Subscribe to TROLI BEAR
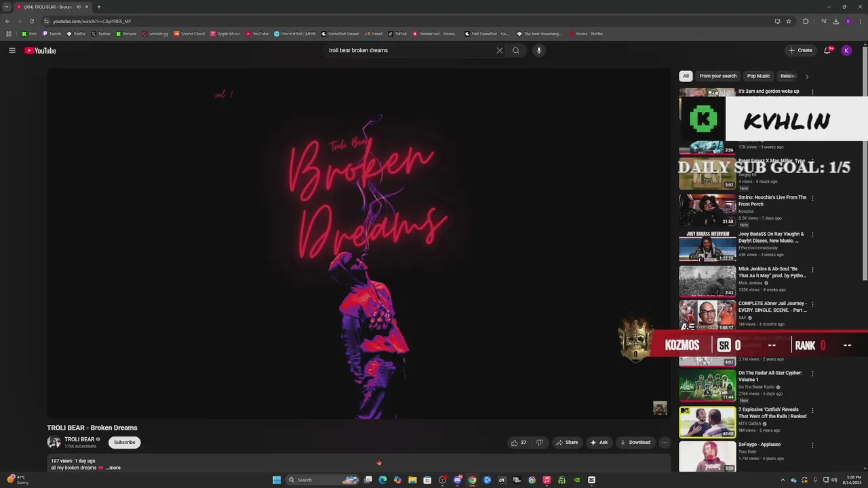This screenshot has height=488, width=868. click(124, 443)
